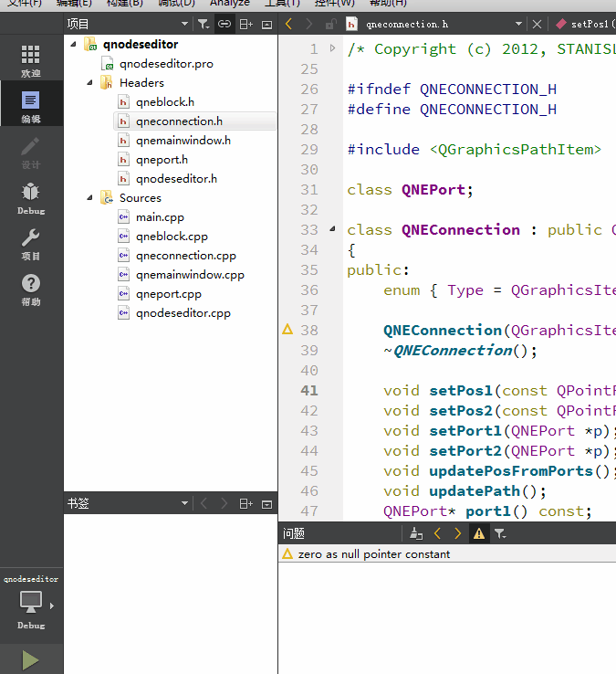The height and width of the screenshot is (674, 616).
Task: Collapse the Headers folder
Action: click(89, 82)
